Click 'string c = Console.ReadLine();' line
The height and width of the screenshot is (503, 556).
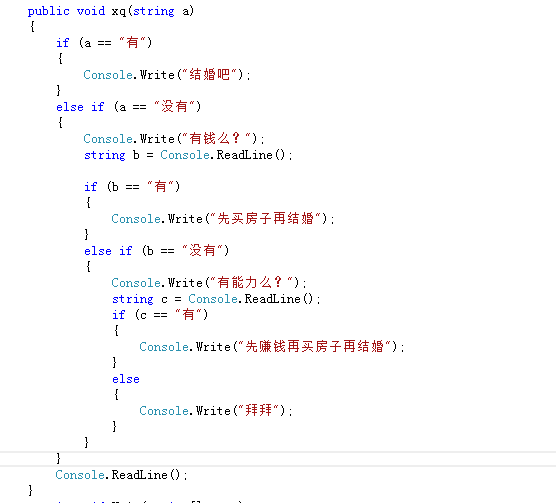pos(216,299)
